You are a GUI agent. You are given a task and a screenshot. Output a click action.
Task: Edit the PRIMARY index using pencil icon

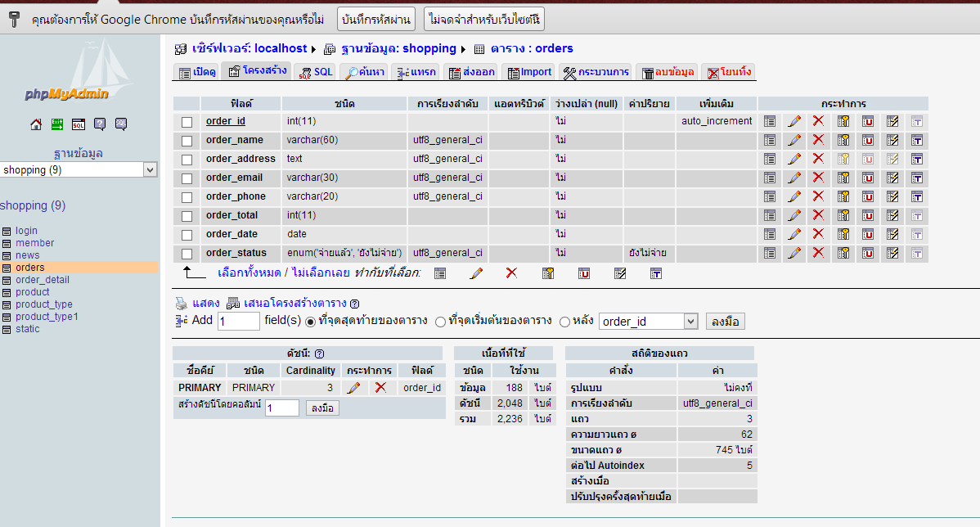[353, 388]
